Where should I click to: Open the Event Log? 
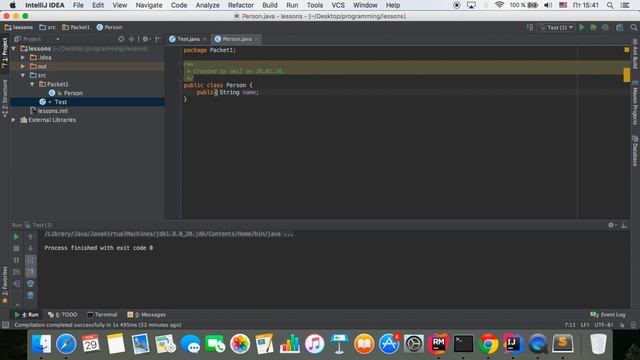(608, 315)
